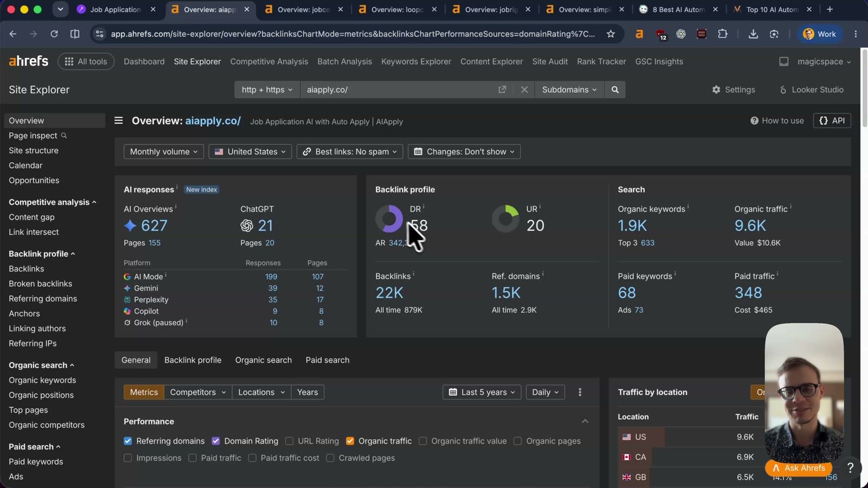Screen dimensions: 868x488
Task: Click the search icon beside Page inspect
Action: (x=64, y=136)
